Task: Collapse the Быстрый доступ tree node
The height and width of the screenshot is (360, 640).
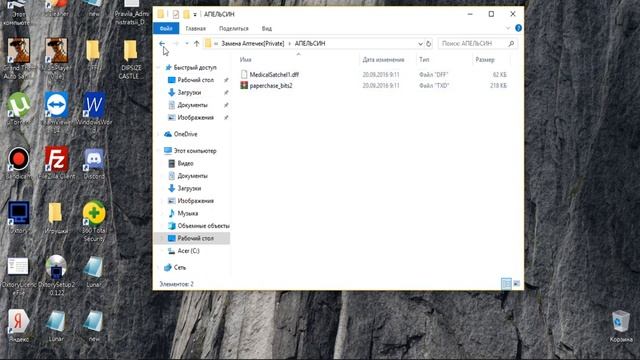Action: (x=159, y=68)
